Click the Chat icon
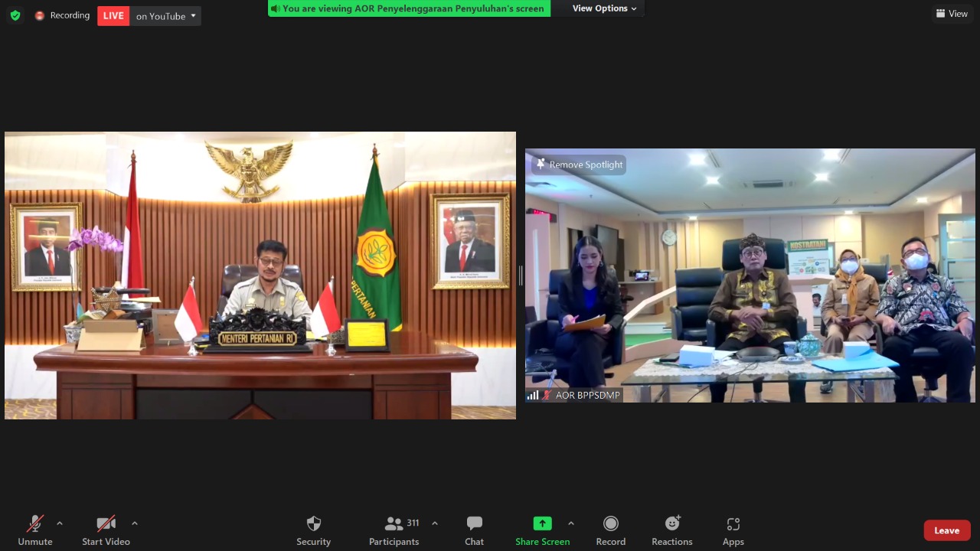This screenshot has width=980, height=551. pyautogui.click(x=474, y=523)
